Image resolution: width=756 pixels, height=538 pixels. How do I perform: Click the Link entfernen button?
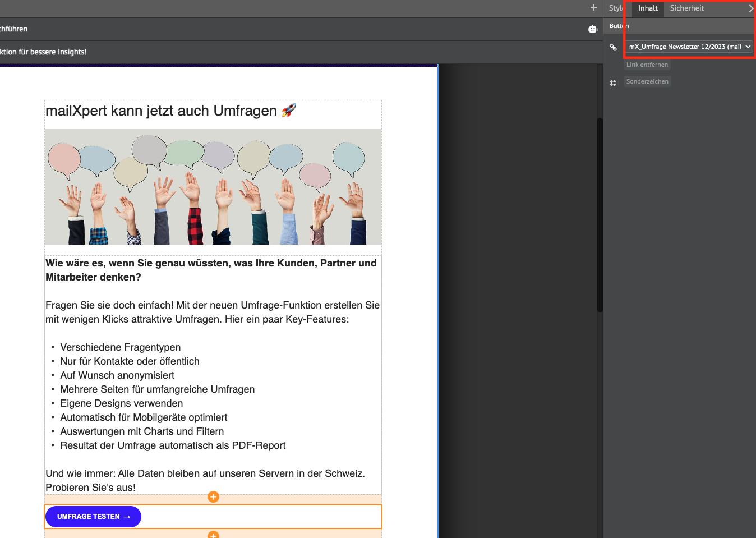(x=647, y=65)
